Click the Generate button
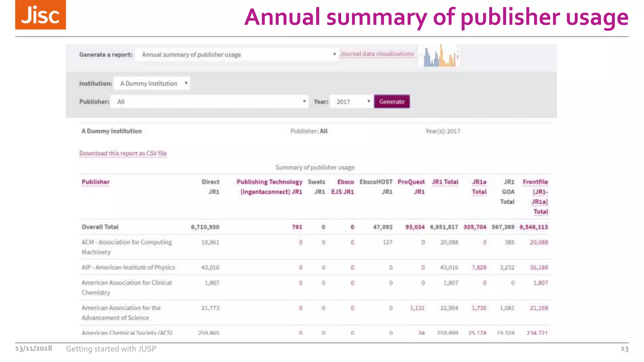The width and height of the screenshot is (644, 362). [392, 101]
